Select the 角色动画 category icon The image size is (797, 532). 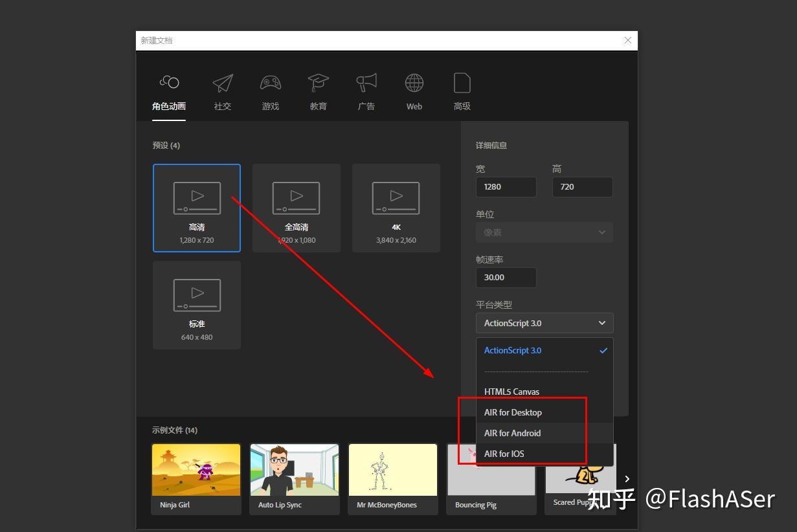point(169,82)
